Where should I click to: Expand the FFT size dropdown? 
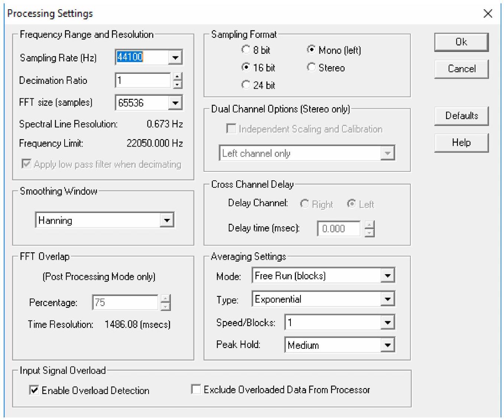(x=175, y=103)
